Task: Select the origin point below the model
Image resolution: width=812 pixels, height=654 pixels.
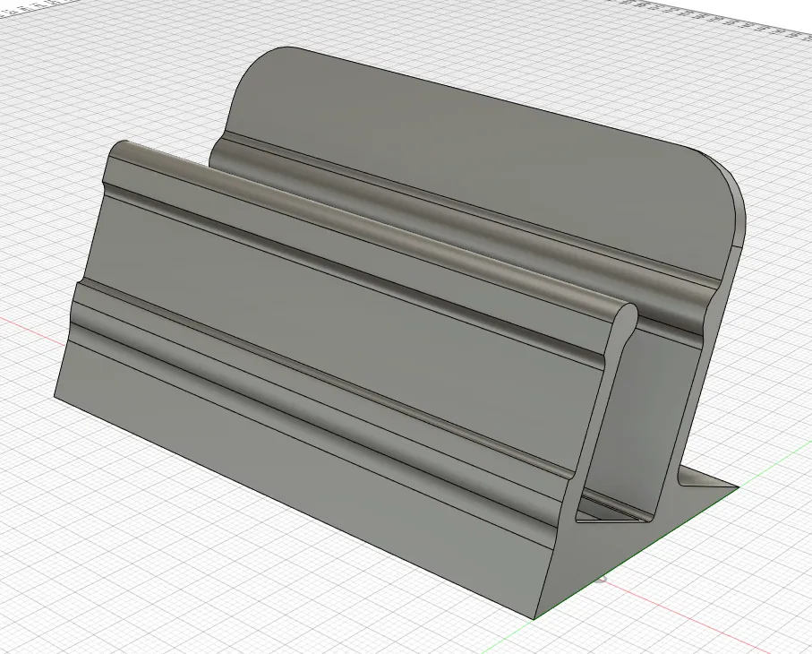Action: click(601, 579)
